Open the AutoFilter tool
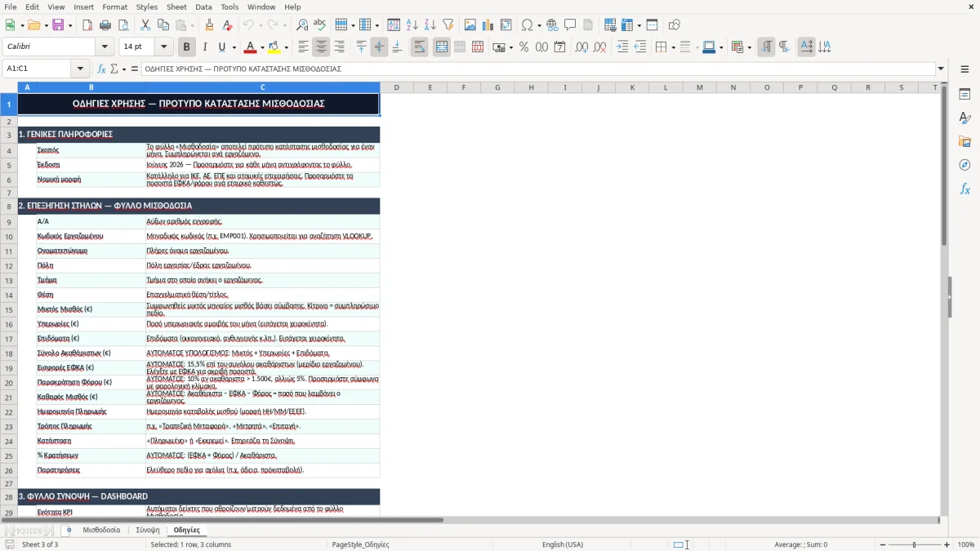980x551 pixels. pyautogui.click(x=448, y=25)
